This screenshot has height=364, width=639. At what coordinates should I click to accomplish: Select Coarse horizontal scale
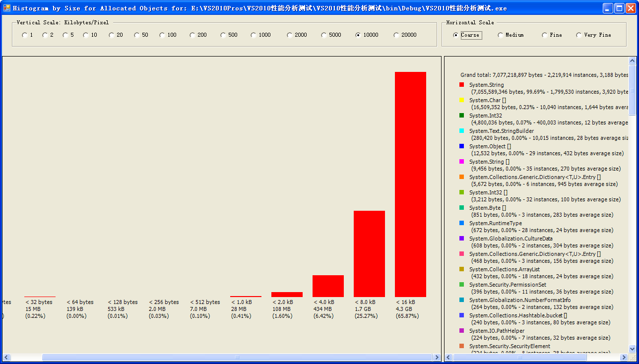point(466,35)
